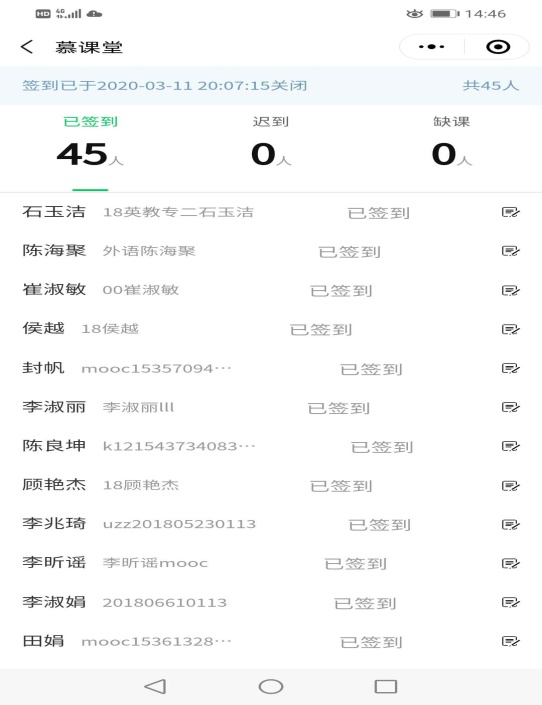Edit sign-in status for 陈良坤

pos(511,446)
